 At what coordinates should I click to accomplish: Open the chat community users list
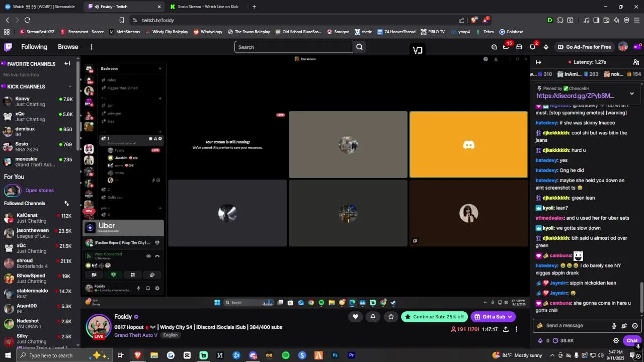pyautogui.click(x=636, y=62)
